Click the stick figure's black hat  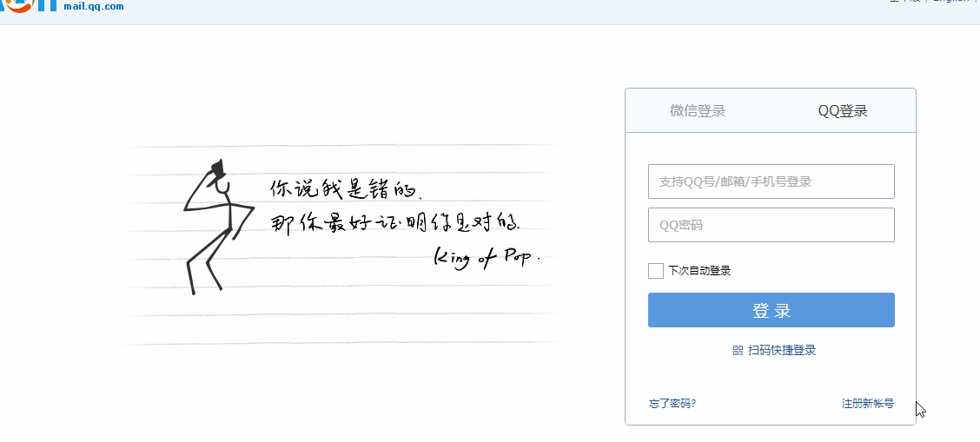[x=217, y=168]
